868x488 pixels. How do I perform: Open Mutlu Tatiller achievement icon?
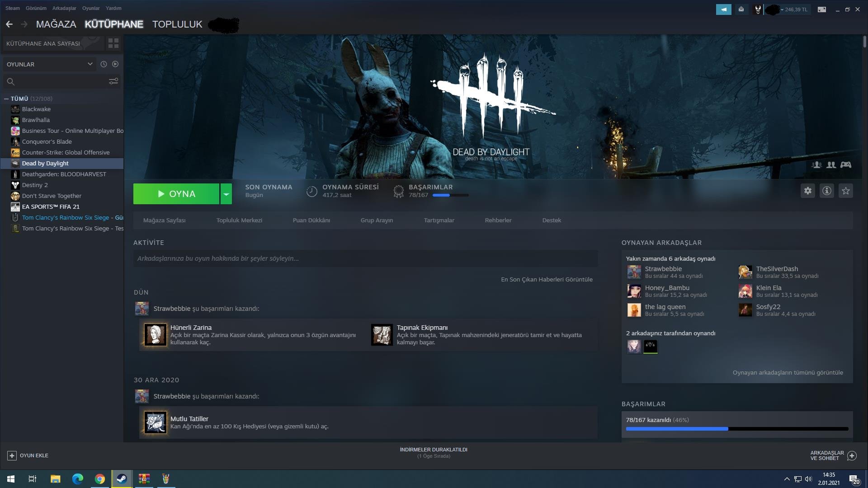pos(155,422)
